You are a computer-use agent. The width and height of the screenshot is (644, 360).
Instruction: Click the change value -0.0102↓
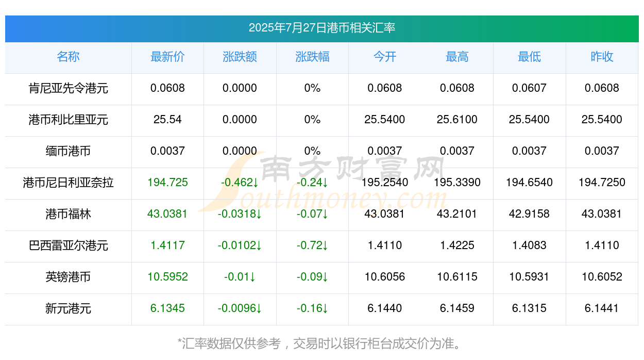pyautogui.click(x=240, y=246)
